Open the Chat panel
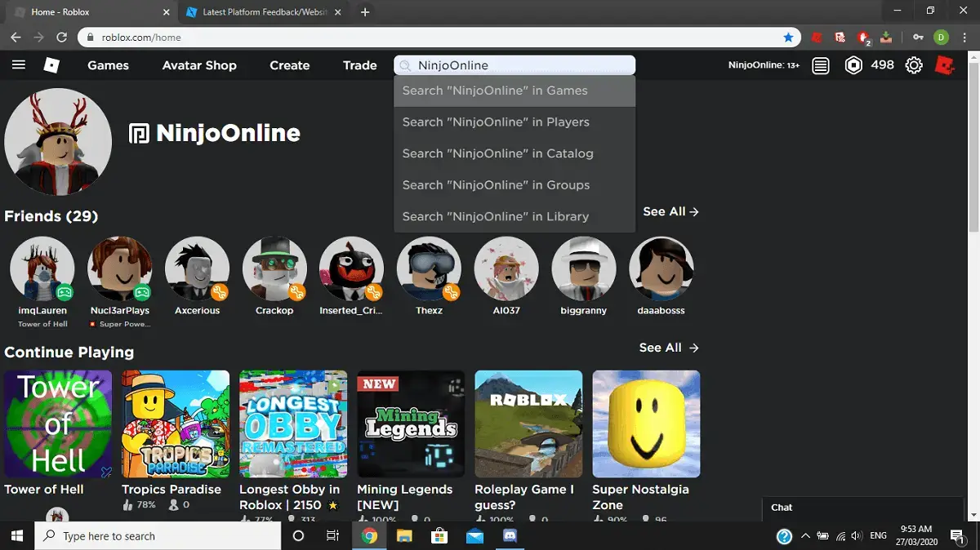980x550 pixels. pyautogui.click(x=864, y=508)
